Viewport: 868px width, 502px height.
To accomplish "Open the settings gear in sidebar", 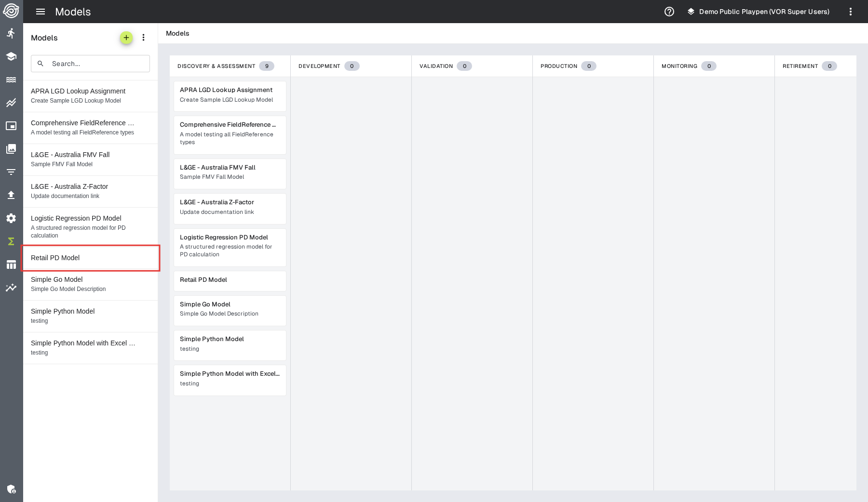I will 11,218.
